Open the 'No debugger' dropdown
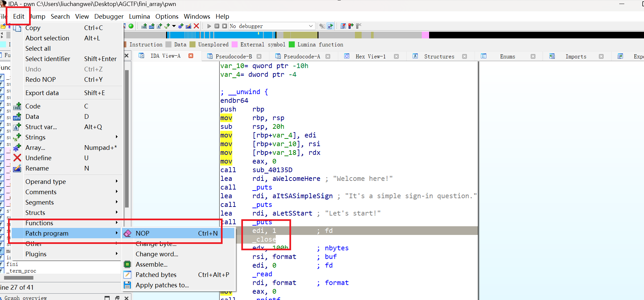 click(310, 26)
